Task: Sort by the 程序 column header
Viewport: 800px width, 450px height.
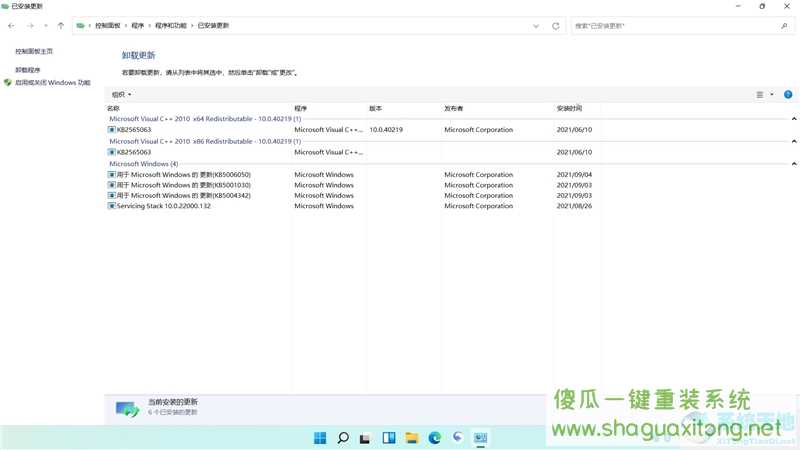Action: [301, 108]
